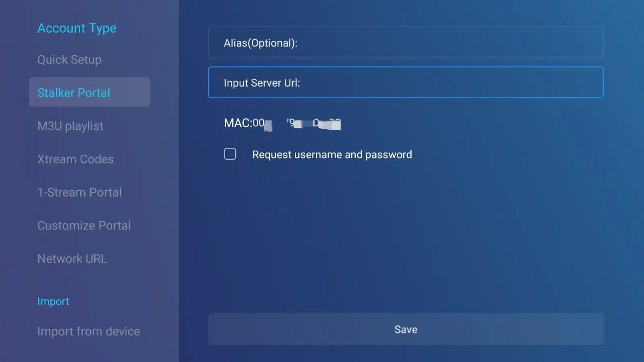Screen dimensions: 644x362
Task: Choose Network URL account type
Action: click(72, 259)
